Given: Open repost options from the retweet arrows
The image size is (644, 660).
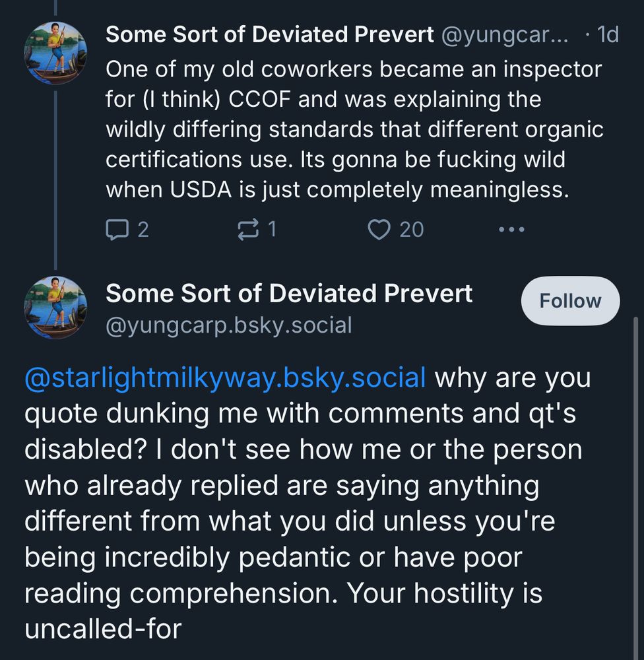Looking at the screenshot, I should (249, 229).
